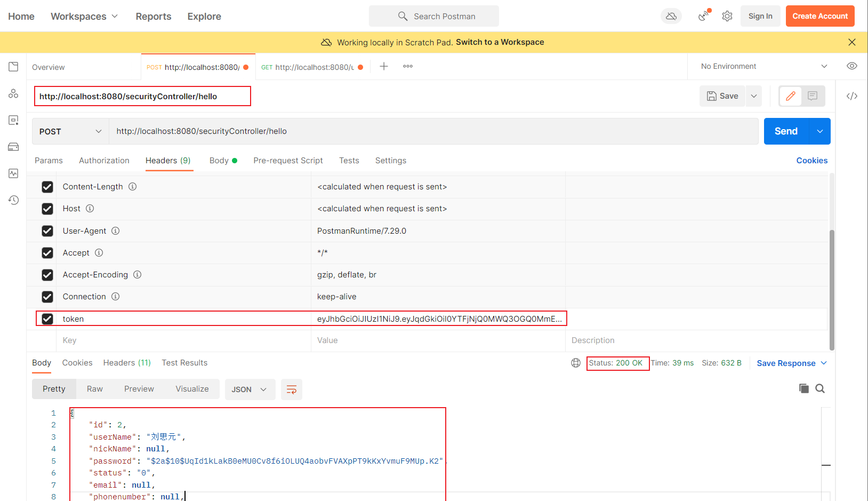Click Switch to a Workspace link
Screen dimensions: 868x501
(x=500, y=42)
